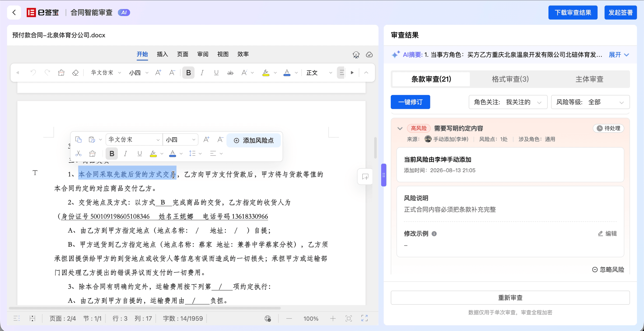Open the 风险等级 dropdown
The height and width of the screenshot is (331, 644).
(590, 102)
